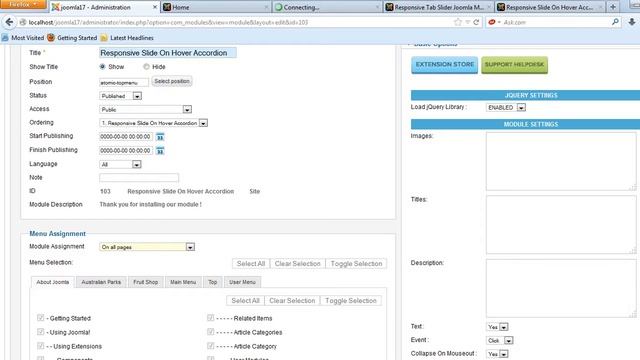640x360 pixels.
Task: Switch to the About Joomla menu tab
Action: point(53,282)
